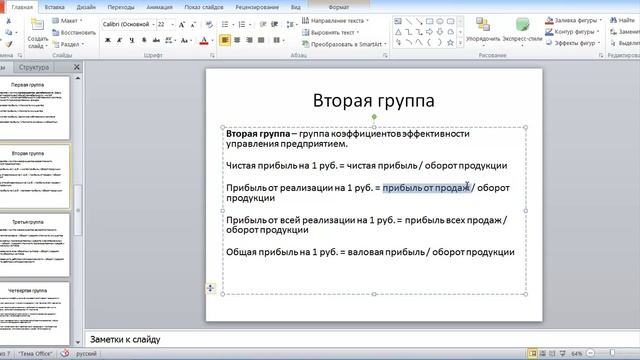Open the Arrange (Упорядочить) menu
This screenshot has height=360, width=640.
coord(483,31)
